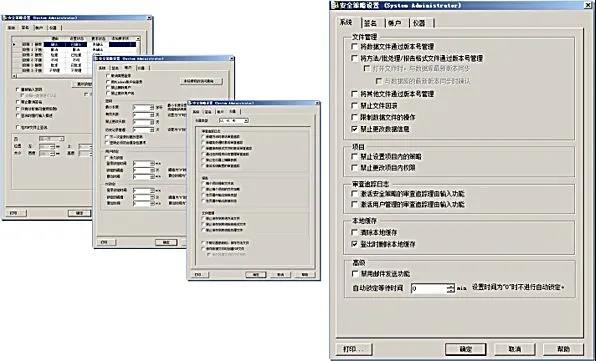Open the 账户 tab
Viewport: 596px width, 361px height.
pyautogui.click(x=396, y=23)
